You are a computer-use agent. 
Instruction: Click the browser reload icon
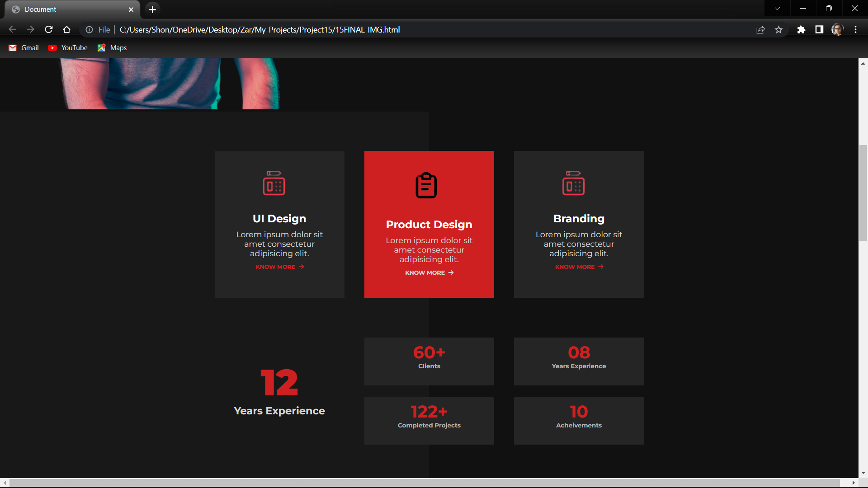coord(48,29)
